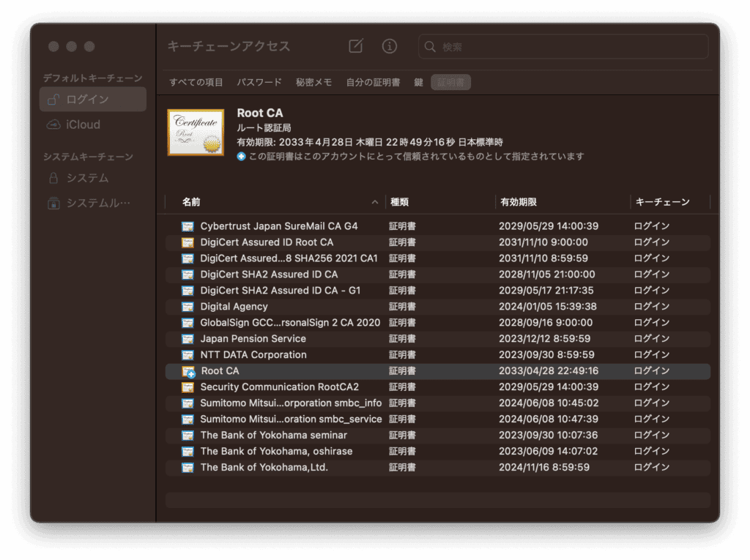The image size is (750, 560).
Task: Select The Bank of Yokohama, oshirase name
Action: (276, 451)
